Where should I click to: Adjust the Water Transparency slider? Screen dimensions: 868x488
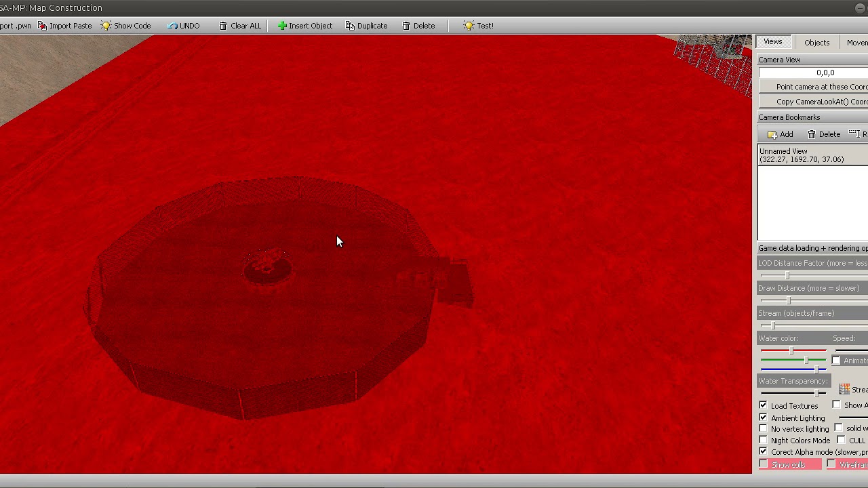(x=817, y=393)
